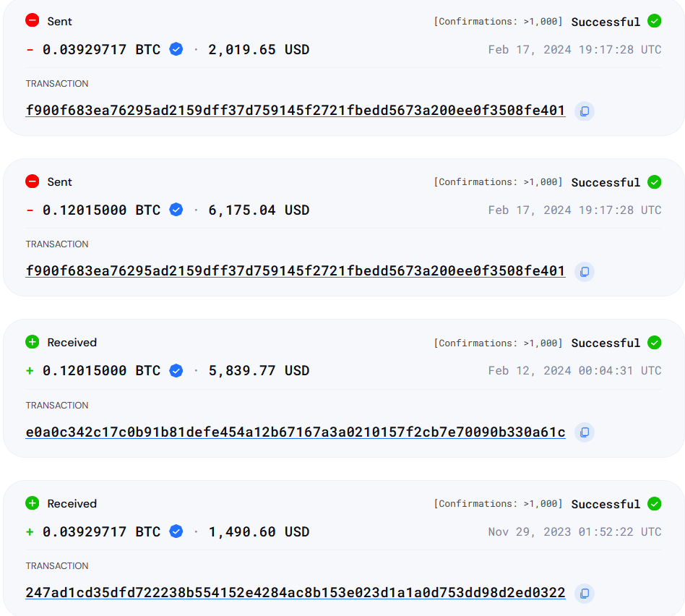The width and height of the screenshot is (685, 616).
Task: Copy the 247ad1cd transaction hash
Action: [584, 594]
